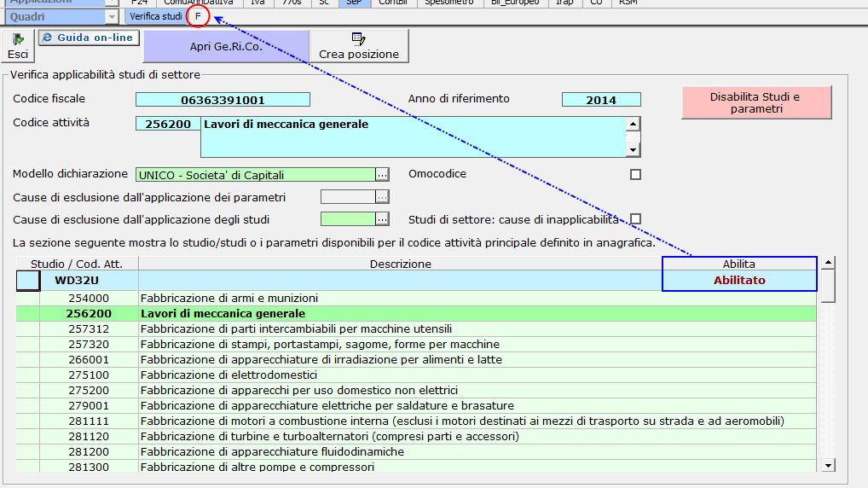
Task: Click the Abilitato status cell
Action: pyautogui.click(x=739, y=281)
